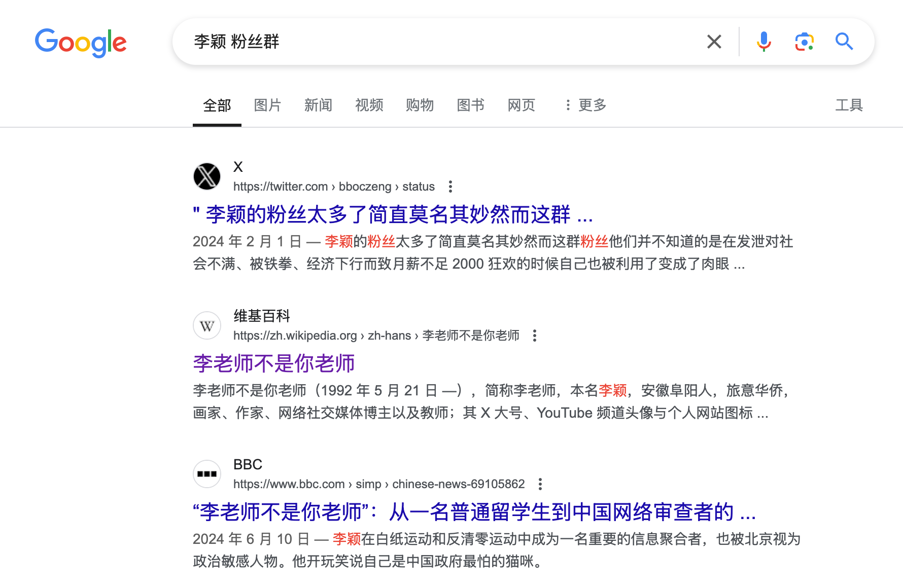Select the 全部 tab
The width and height of the screenshot is (903, 588).
pos(217,105)
